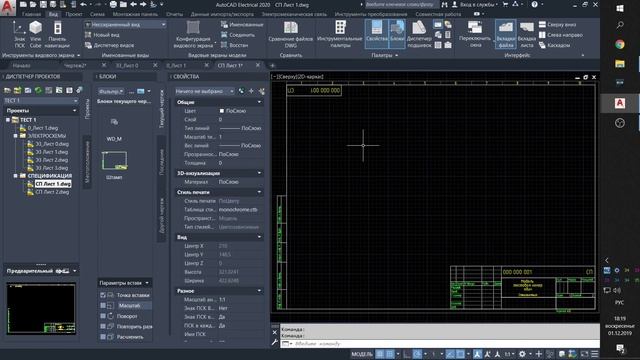Viewport: 640px width, 360px height.
Task: Switch to Схема ribbon tab
Action: [97, 14]
